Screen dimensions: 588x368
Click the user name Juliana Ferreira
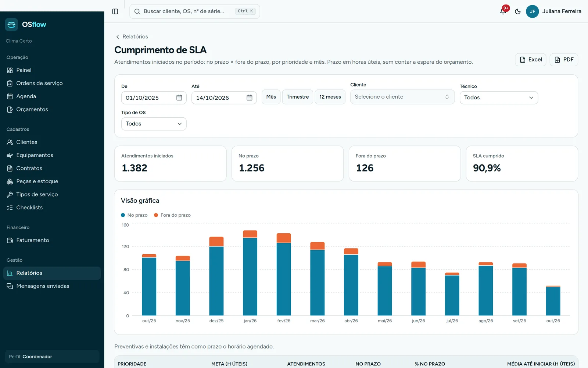tap(562, 11)
